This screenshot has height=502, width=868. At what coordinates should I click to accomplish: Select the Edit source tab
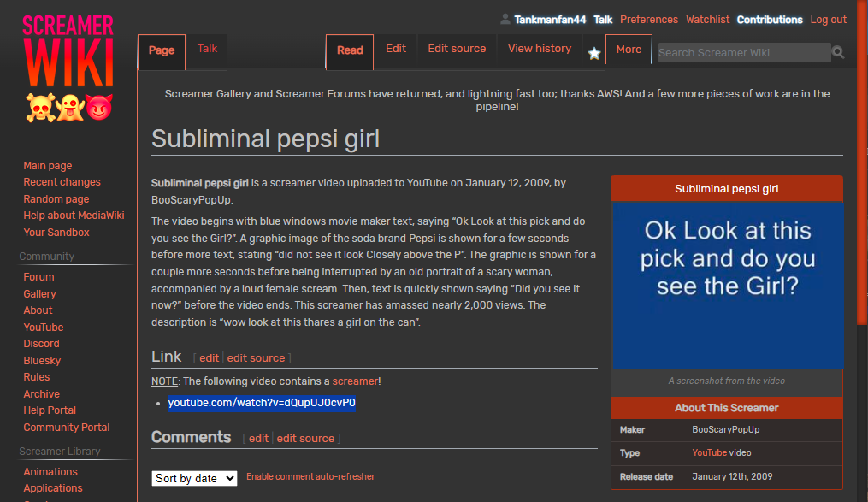(457, 49)
